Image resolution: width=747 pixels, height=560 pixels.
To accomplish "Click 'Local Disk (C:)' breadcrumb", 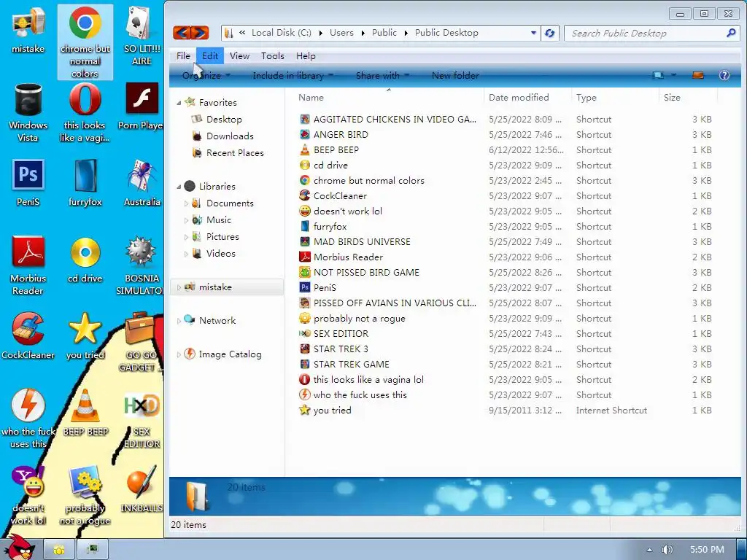I will (281, 33).
